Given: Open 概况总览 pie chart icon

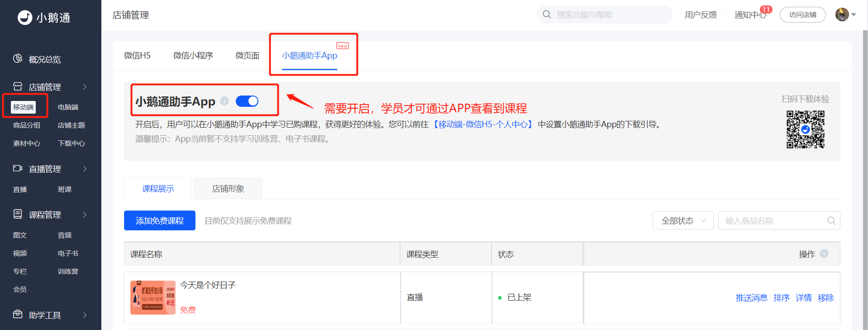Looking at the screenshot, I should pyautogui.click(x=18, y=58).
